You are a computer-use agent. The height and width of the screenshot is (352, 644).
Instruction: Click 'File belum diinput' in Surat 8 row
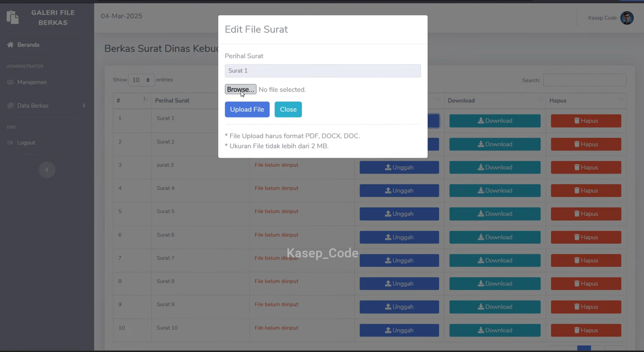pos(276,281)
